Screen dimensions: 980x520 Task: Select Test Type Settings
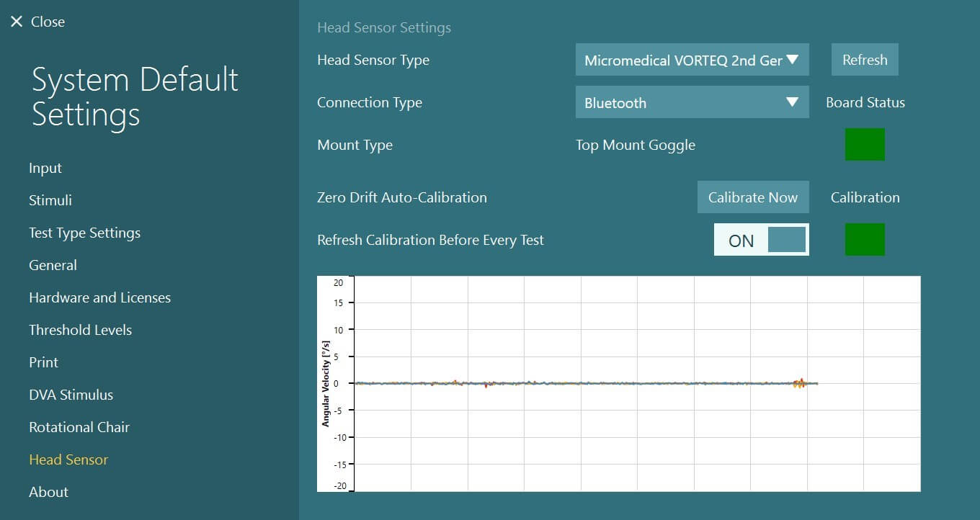pos(84,233)
